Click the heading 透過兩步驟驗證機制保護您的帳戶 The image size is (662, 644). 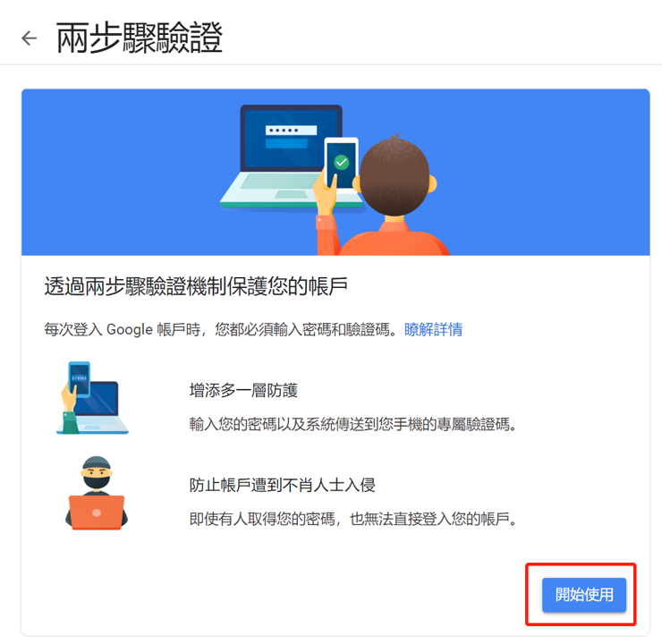(196, 286)
